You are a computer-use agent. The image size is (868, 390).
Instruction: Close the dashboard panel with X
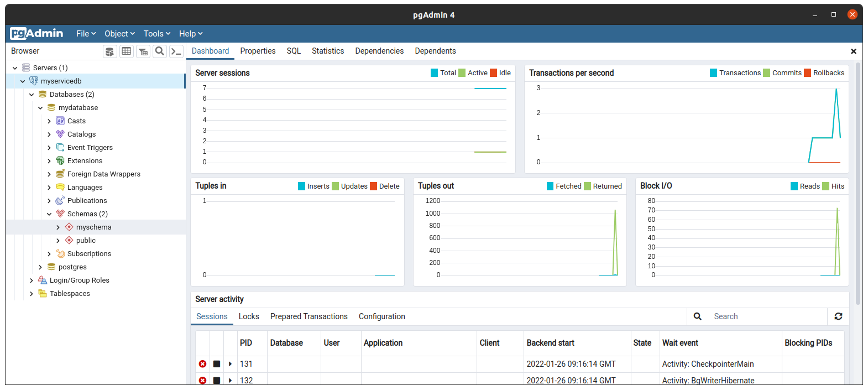point(854,51)
